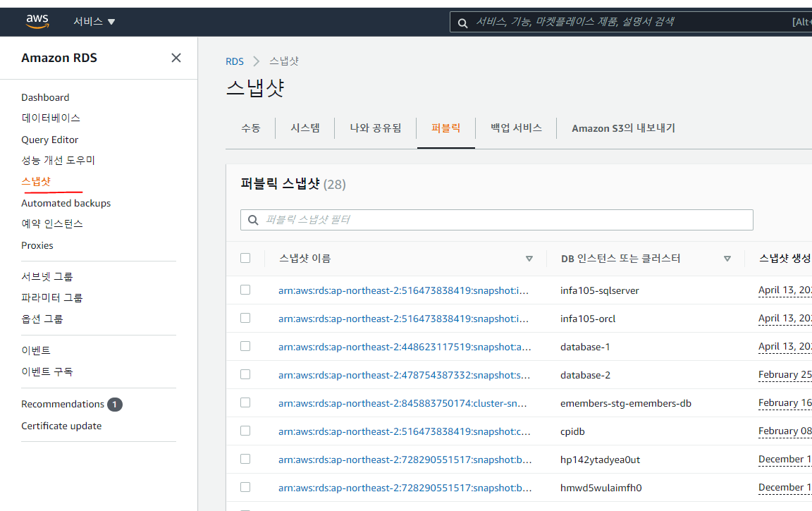Open 데이터베이스 in the sidebar
Viewport: 812px width, 511px height.
[x=51, y=118]
